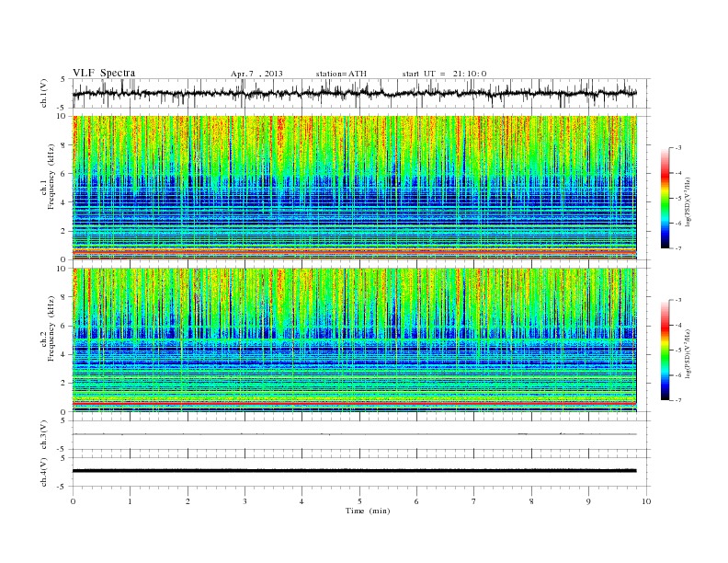This screenshot has width=728, height=563.
Task: Click the "5" tick label on time axis
Action: pyautogui.click(x=359, y=501)
